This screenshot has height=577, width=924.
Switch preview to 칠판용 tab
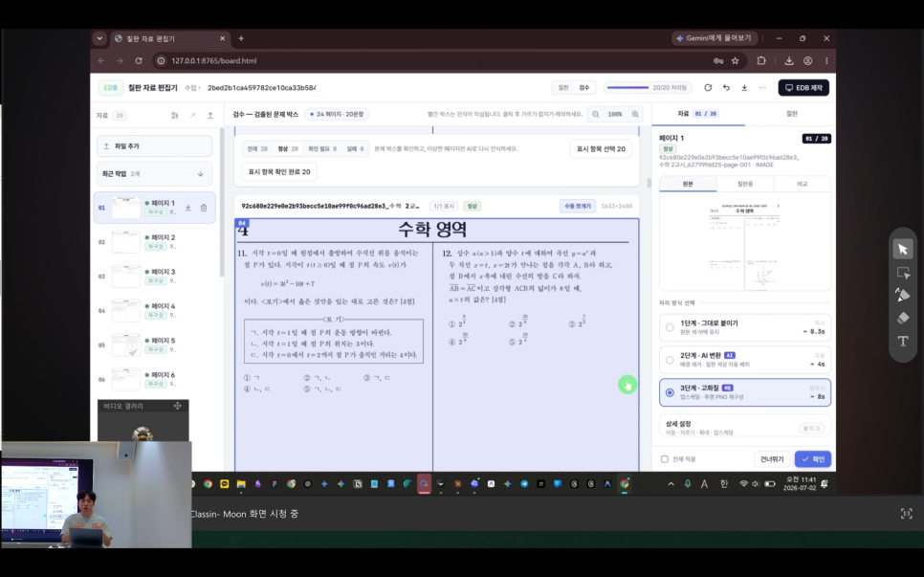[745, 184]
